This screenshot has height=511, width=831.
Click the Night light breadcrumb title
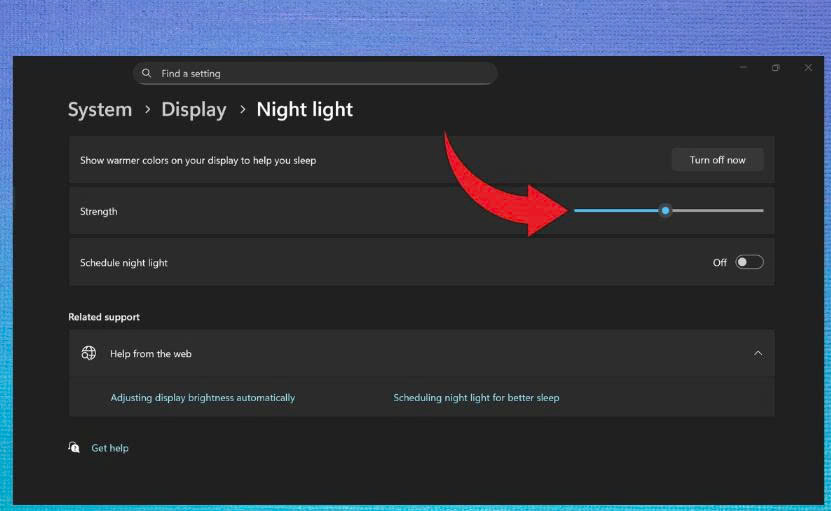(305, 110)
